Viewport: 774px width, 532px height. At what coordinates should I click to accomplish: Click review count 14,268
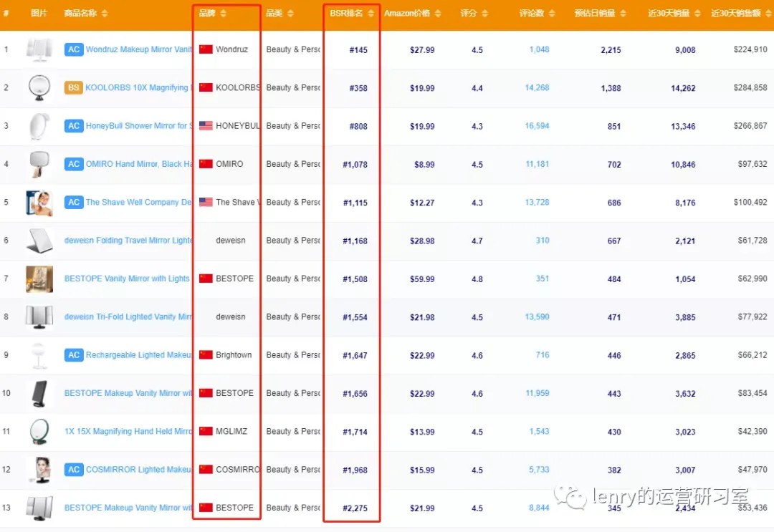pos(537,88)
